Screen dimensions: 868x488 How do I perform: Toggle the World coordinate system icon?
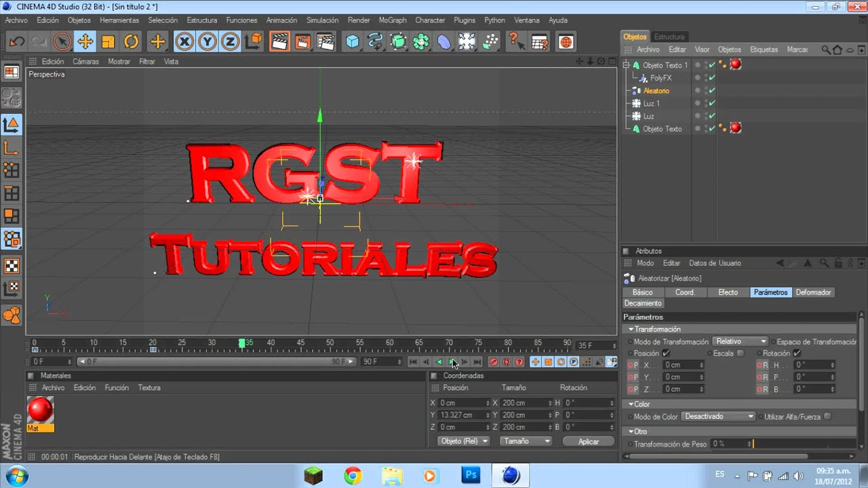254,42
